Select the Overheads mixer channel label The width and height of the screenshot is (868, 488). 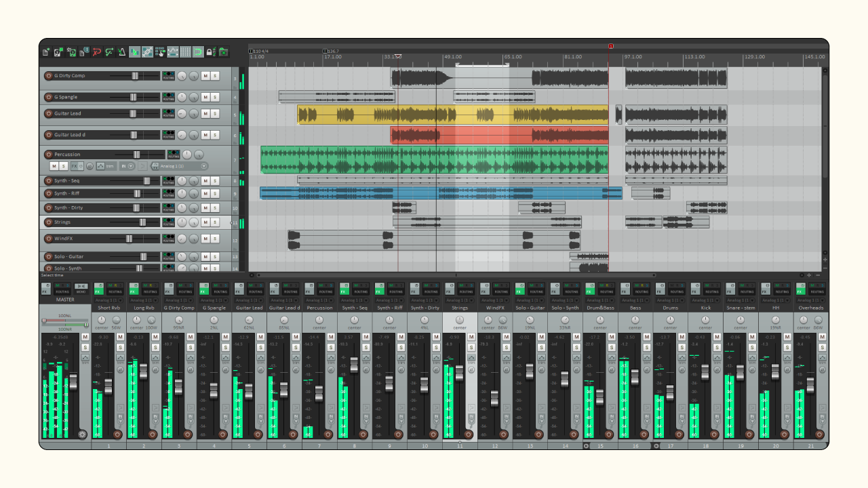click(x=812, y=308)
